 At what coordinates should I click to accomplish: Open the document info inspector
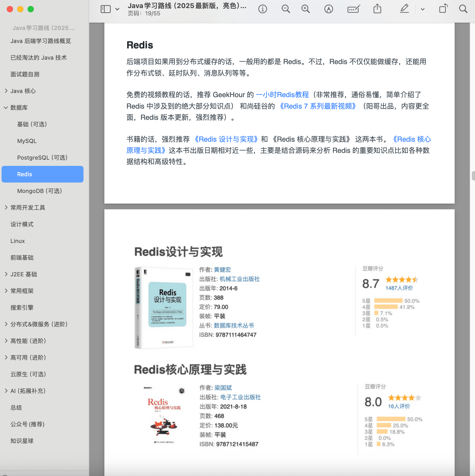262,9
